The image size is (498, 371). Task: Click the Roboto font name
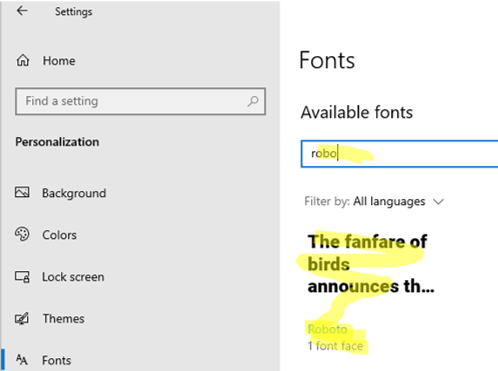coord(327,329)
